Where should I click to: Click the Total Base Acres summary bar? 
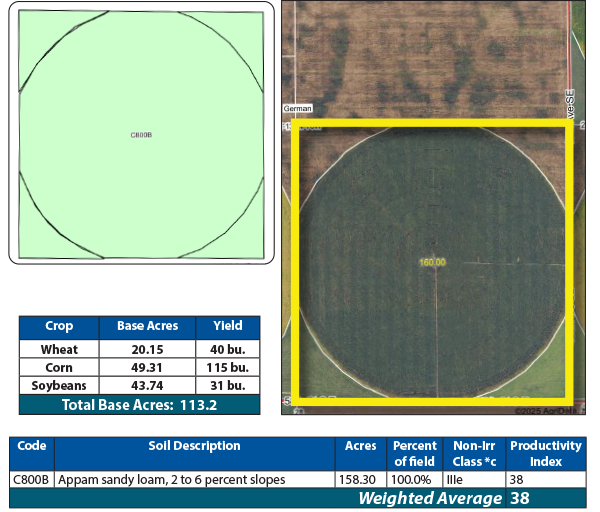(139, 404)
